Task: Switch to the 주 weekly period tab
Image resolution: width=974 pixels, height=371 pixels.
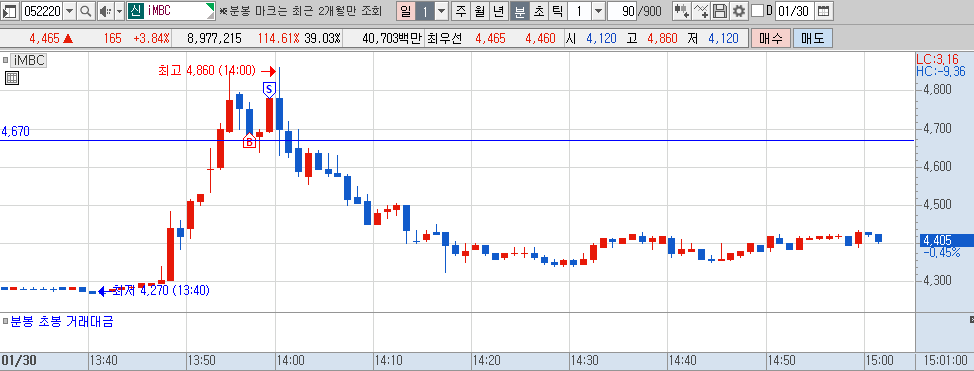Action: point(460,11)
